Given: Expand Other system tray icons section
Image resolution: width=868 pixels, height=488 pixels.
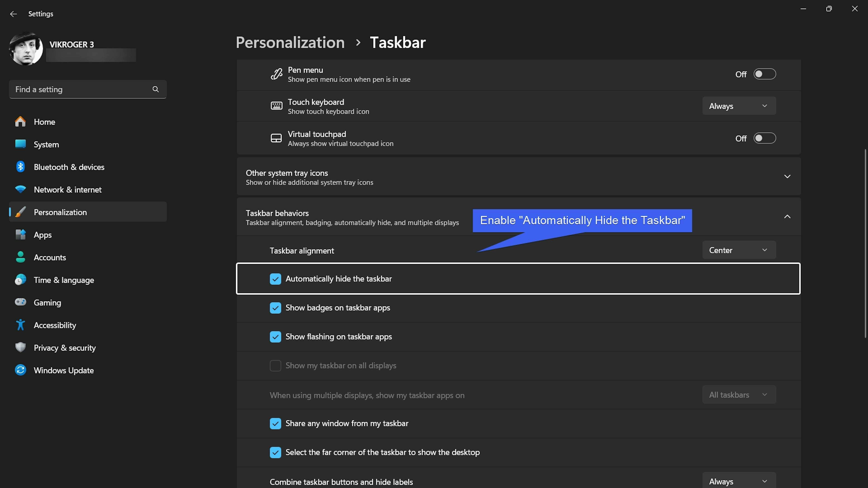Looking at the screenshot, I should click(787, 176).
